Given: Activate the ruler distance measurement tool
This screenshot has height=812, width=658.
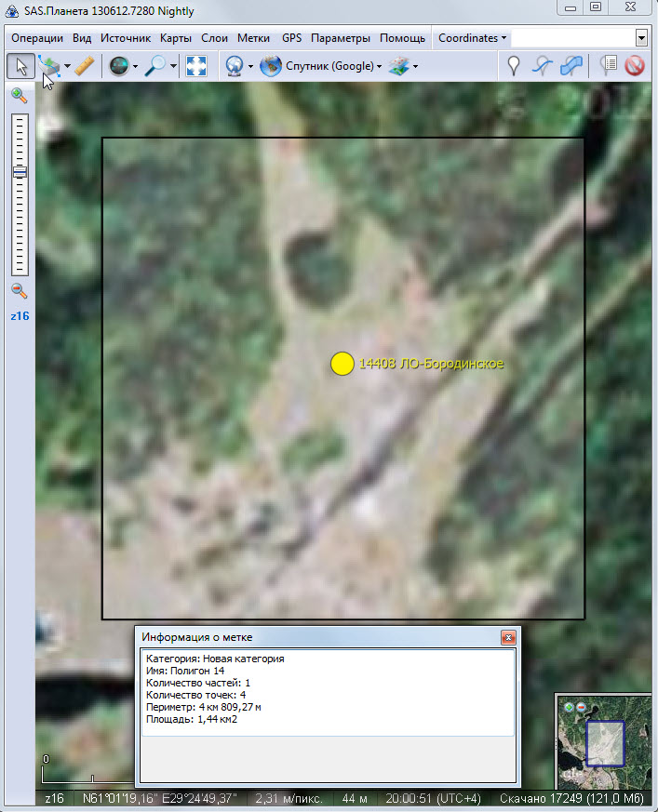Looking at the screenshot, I should (x=85, y=66).
